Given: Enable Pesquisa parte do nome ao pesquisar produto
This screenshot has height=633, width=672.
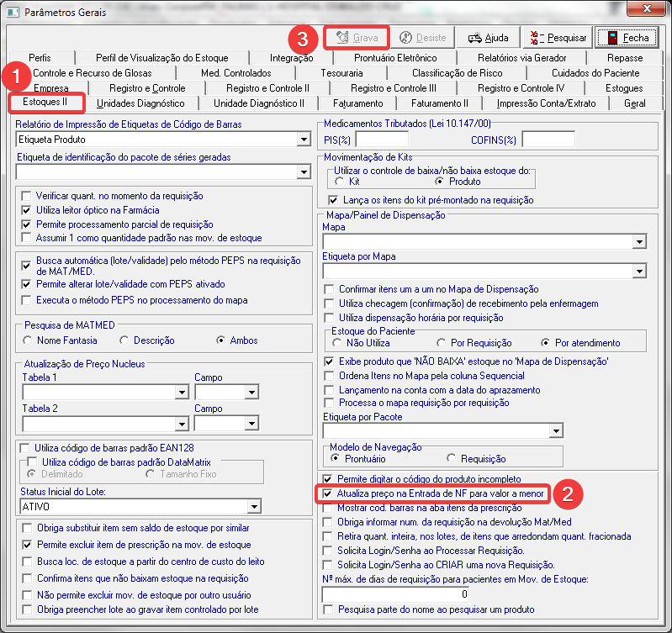Looking at the screenshot, I should coord(328,609).
